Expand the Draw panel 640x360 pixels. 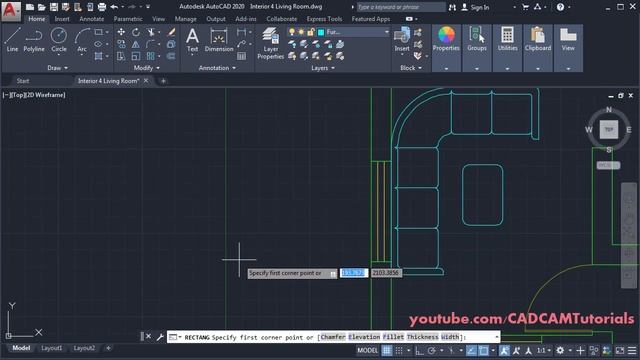(57, 68)
